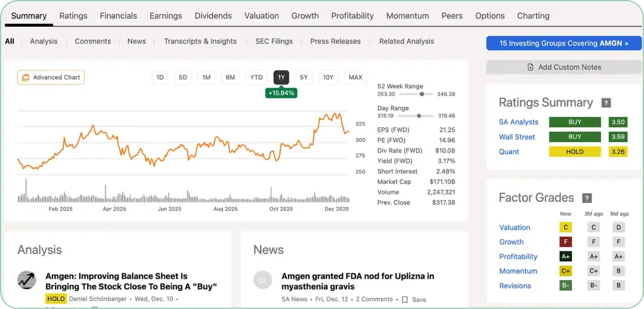Go to the Earnings tab
Image resolution: width=644 pixels, height=309 pixels.
pos(166,16)
